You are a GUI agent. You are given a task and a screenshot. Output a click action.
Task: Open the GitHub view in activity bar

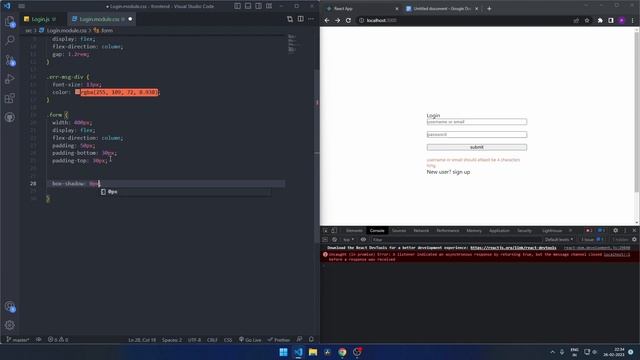pyautogui.click(x=10, y=118)
